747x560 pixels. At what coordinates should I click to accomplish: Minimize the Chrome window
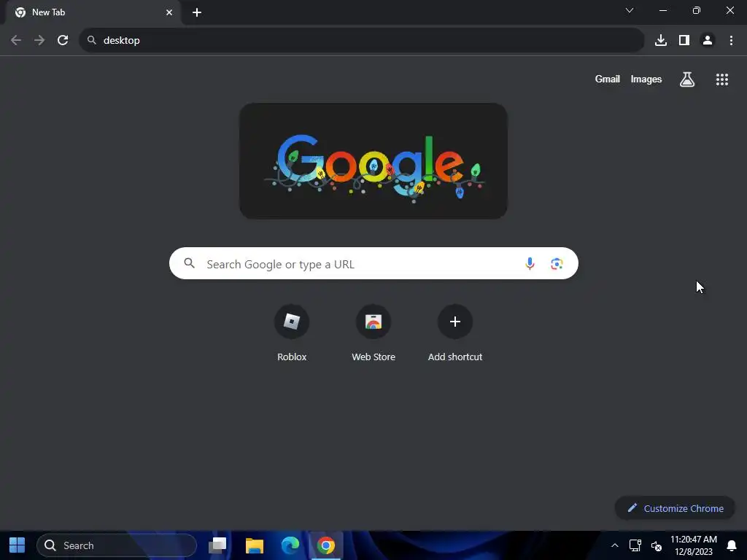tap(662, 10)
